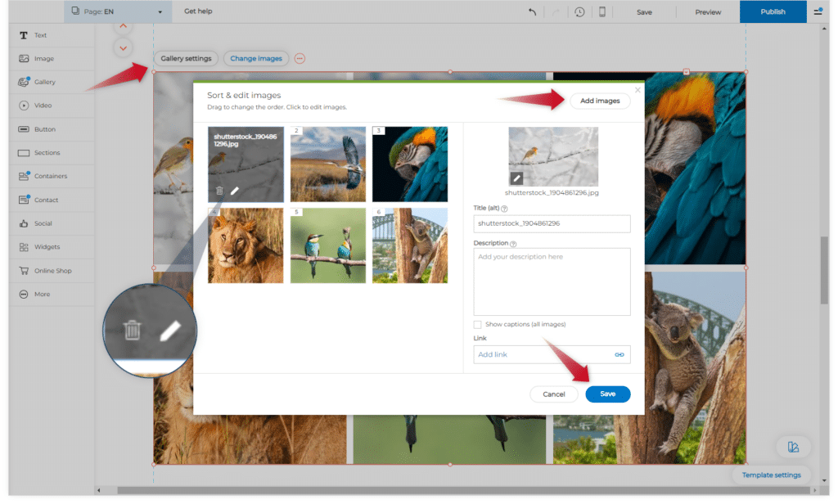
Task: Select the lion image thumbnail
Action: pos(246,245)
